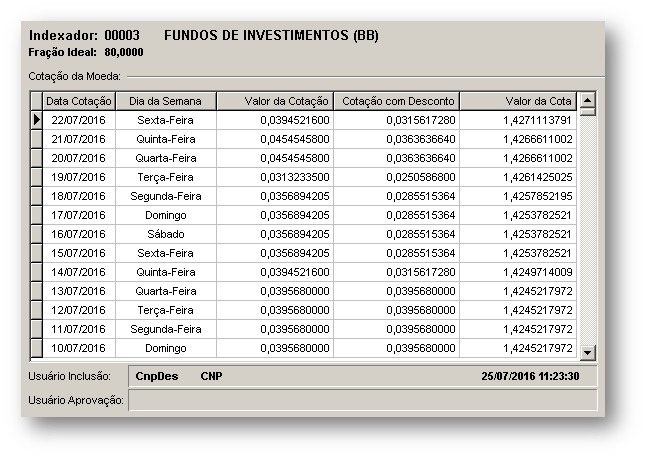Screen dimensions: 647x459
Task: Click Quarta-Feira cell in 13/07/2016 row
Action: pos(166,291)
